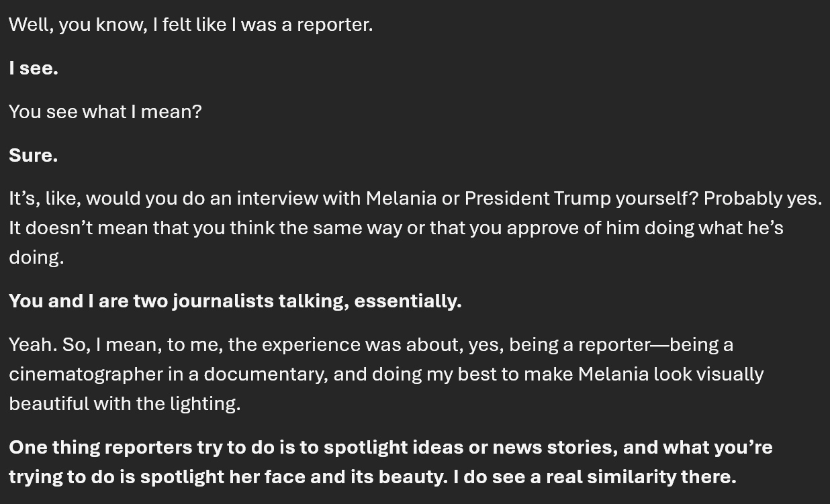Click the bold word "essentially."

[x=408, y=301]
